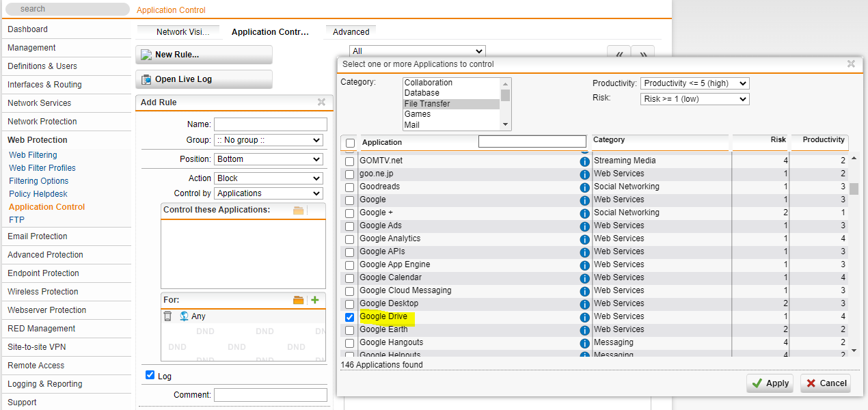The width and height of the screenshot is (868, 410).
Task: Click the Apply button
Action: click(770, 383)
